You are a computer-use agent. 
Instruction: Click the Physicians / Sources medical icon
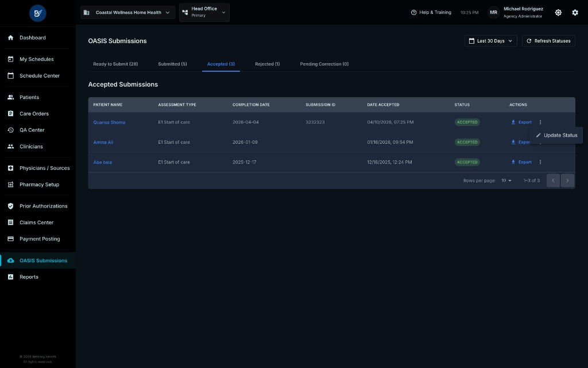click(x=10, y=168)
